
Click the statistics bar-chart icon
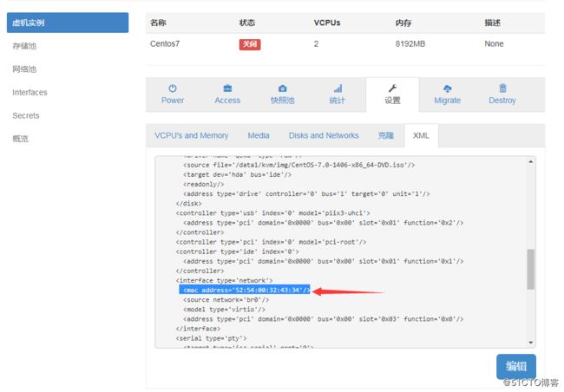pos(338,88)
